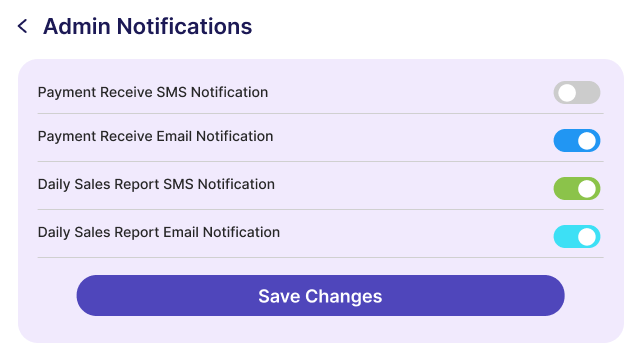Click the green toggle switch
The width and height of the screenshot is (642, 360).
pos(577,188)
